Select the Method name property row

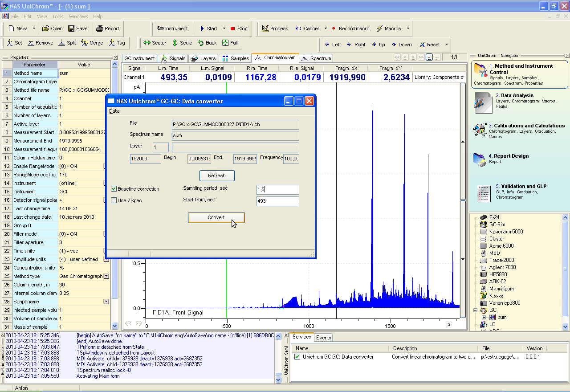(56, 73)
